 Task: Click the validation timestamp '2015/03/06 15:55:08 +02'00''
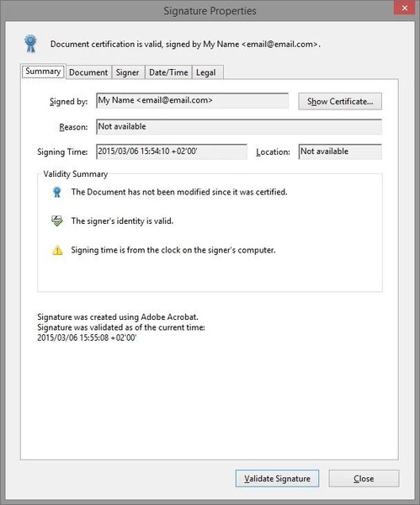point(87,338)
